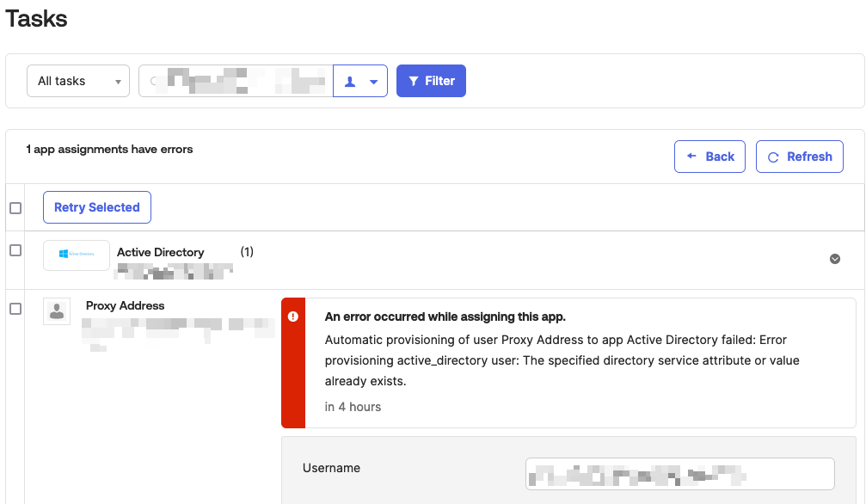Screen dimensions: 866x504
Task: Click the 'in 4 hours' timestamp
Action: [353, 407]
